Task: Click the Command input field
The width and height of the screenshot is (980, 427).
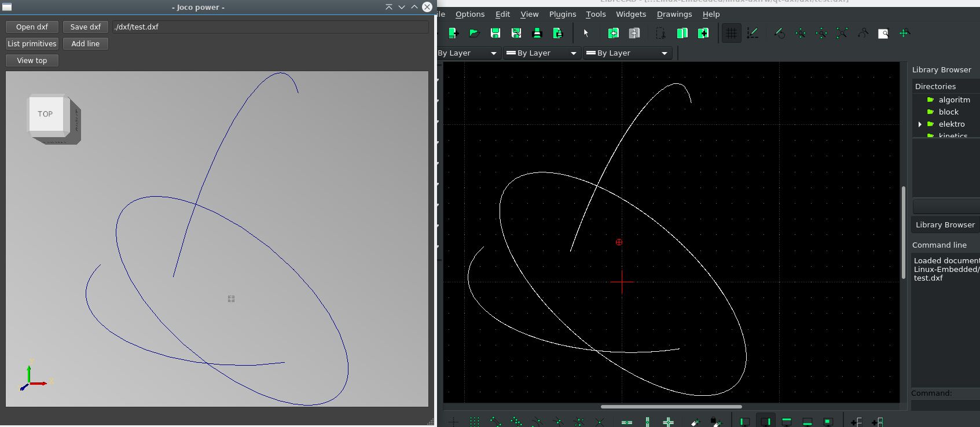Action: pos(945,406)
